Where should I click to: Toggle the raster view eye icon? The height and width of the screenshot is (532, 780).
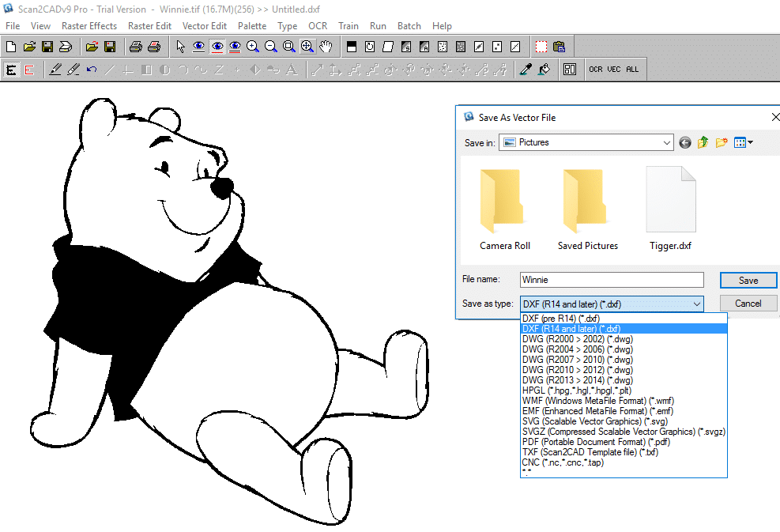point(198,46)
